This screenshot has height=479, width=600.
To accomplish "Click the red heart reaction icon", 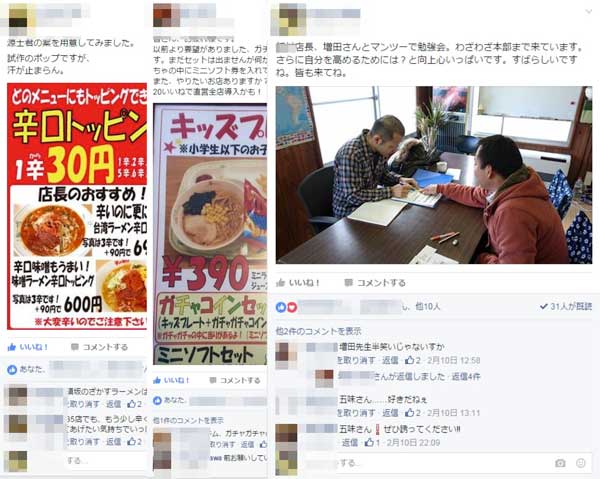I will tap(292, 307).
